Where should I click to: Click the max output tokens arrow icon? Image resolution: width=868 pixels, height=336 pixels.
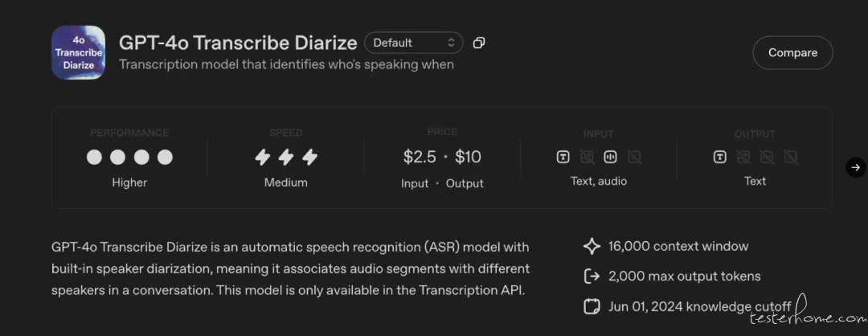592,277
